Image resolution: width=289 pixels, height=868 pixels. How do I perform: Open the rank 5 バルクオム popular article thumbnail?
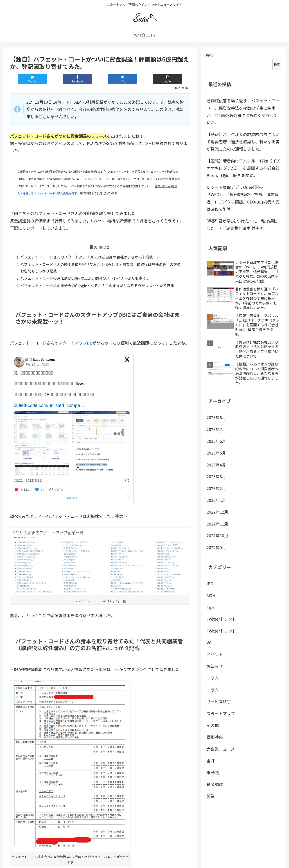pos(220,370)
